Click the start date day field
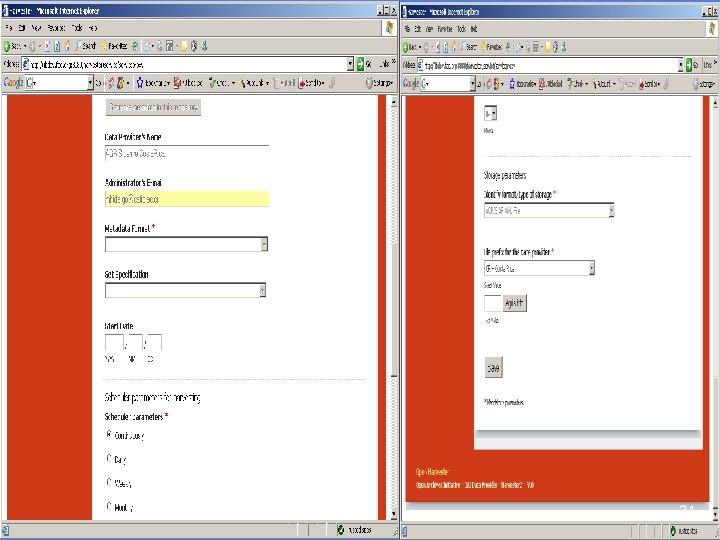The image size is (720, 540). coord(153,343)
